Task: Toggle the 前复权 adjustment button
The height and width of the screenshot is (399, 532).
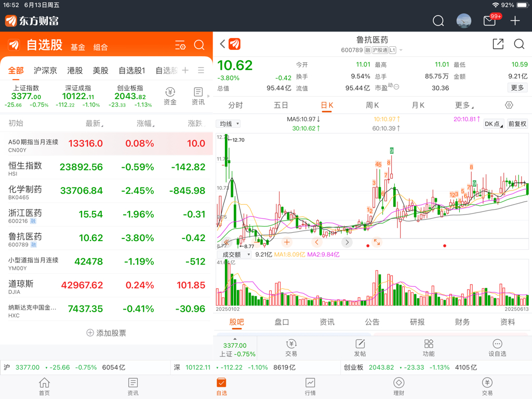Action: point(517,124)
